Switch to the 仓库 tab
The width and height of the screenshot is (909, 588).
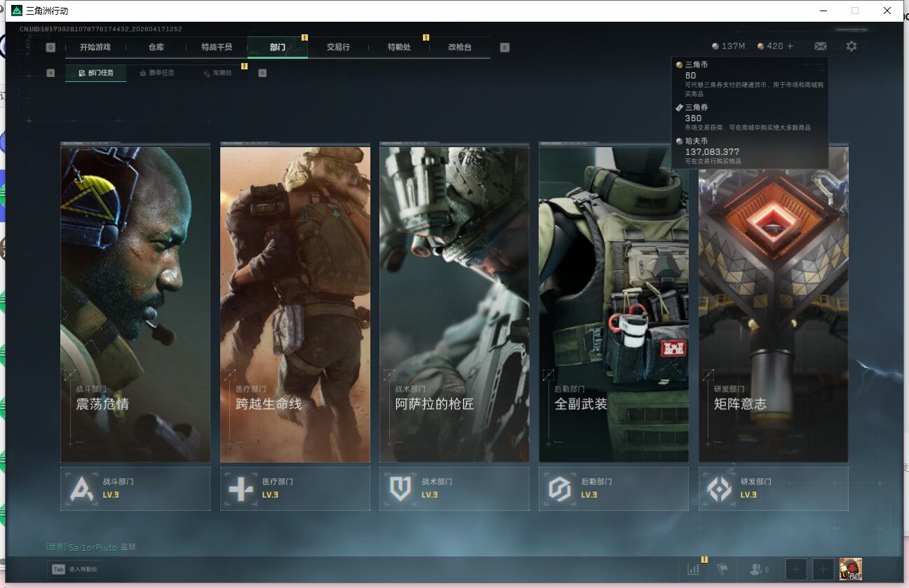[156, 47]
